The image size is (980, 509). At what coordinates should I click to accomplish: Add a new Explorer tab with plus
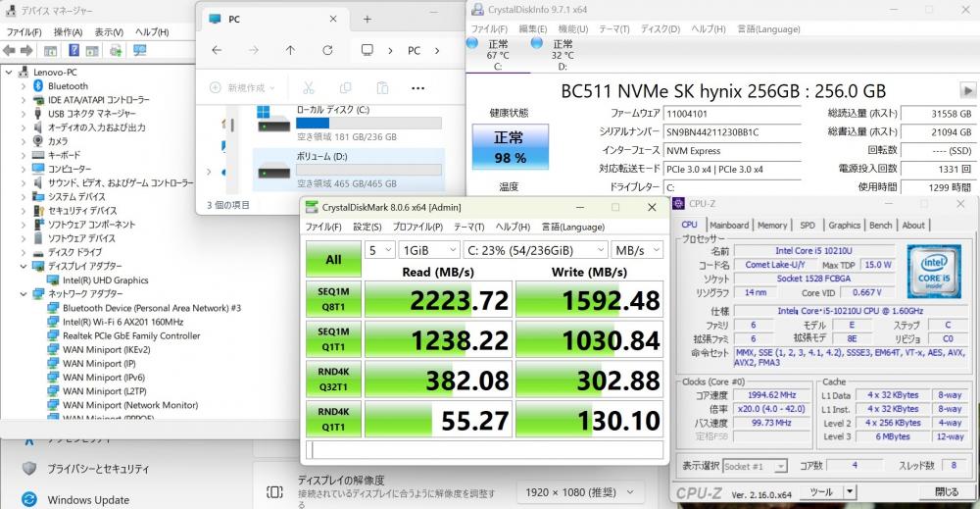click(x=367, y=19)
